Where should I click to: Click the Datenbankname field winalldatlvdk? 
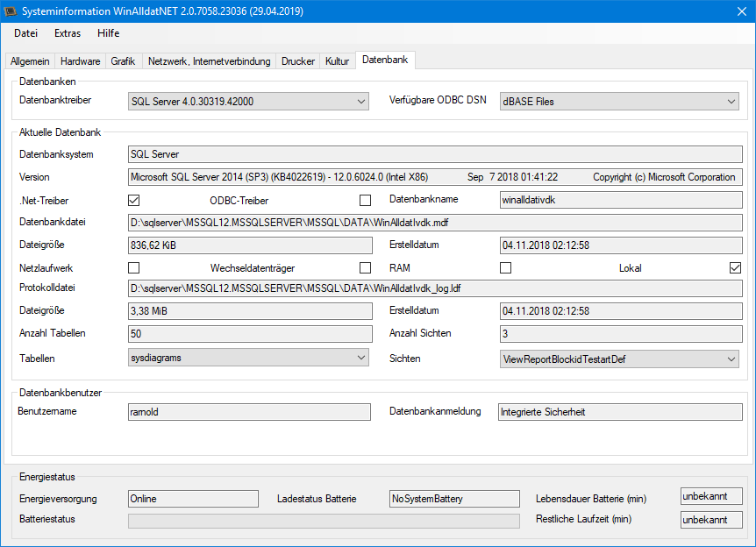point(620,200)
